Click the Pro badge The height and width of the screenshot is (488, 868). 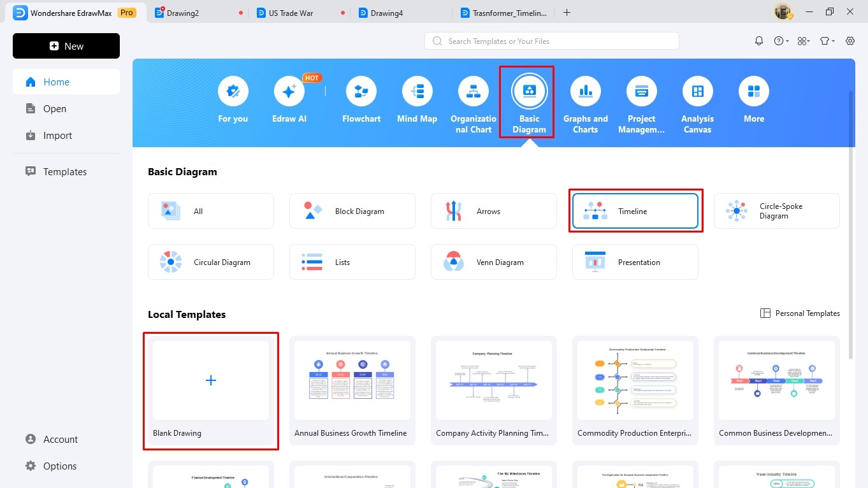tap(127, 13)
